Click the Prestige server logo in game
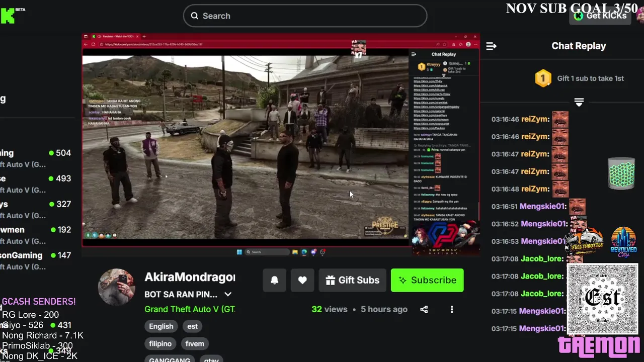Image resolution: width=644 pixels, height=362 pixels. pyautogui.click(x=385, y=225)
